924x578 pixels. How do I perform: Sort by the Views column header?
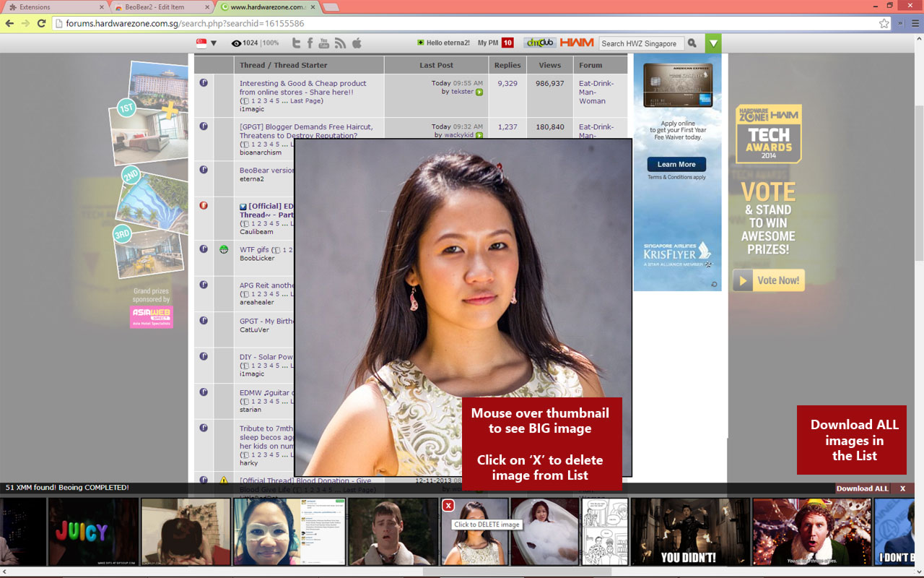coord(549,65)
